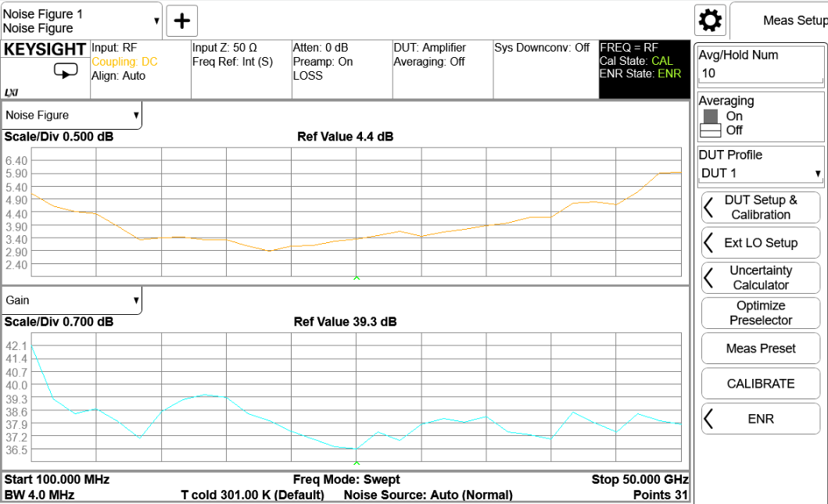Click the KEYSIGHT logo
The image size is (828, 504).
click(x=45, y=49)
